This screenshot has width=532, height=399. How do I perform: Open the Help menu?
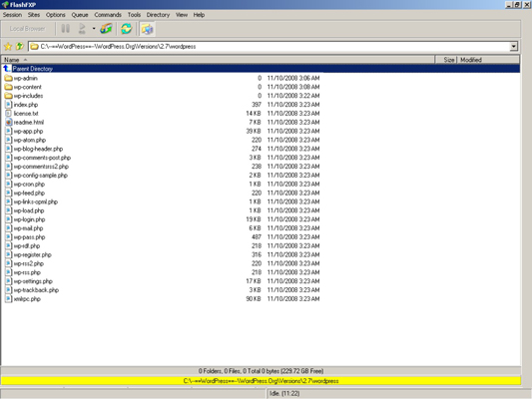pos(199,15)
